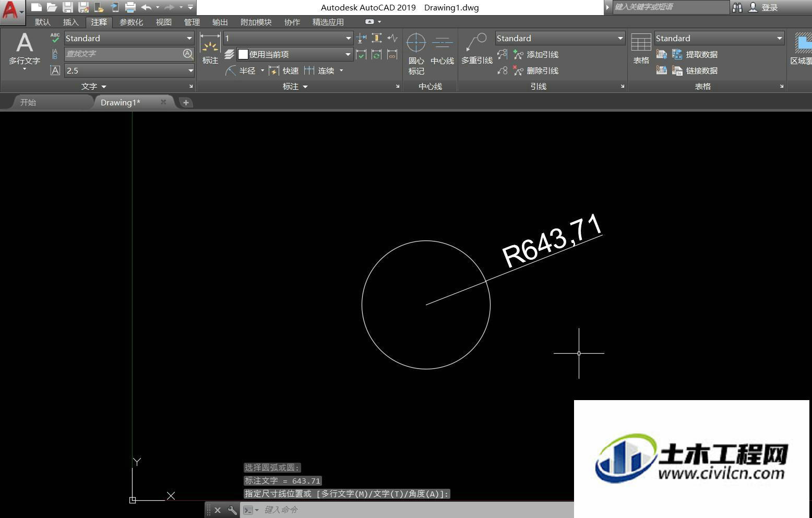Click the ABC spell check icon

click(x=55, y=38)
